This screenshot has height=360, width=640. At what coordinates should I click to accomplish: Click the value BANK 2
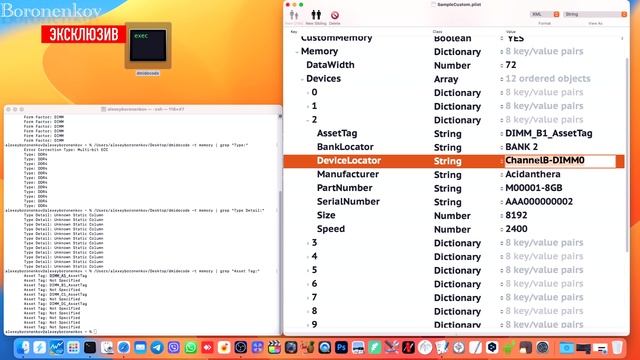click(521, 147)
